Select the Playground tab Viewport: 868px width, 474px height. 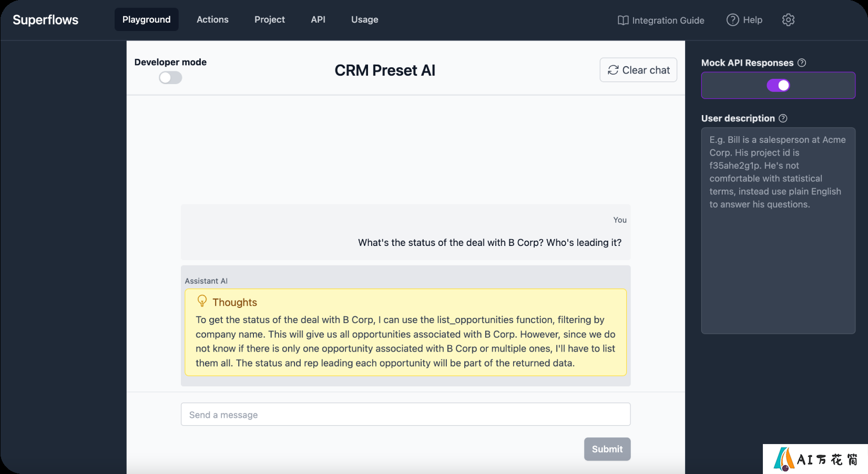pos(147,19)
